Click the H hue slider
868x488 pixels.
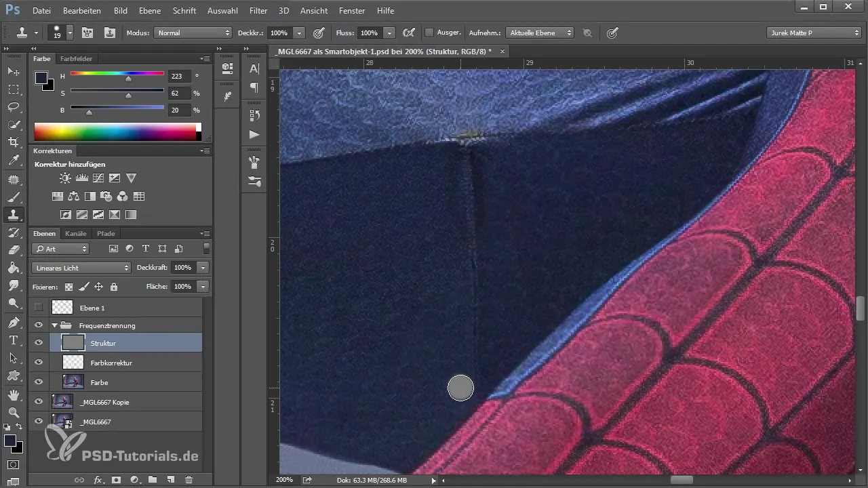117,73
